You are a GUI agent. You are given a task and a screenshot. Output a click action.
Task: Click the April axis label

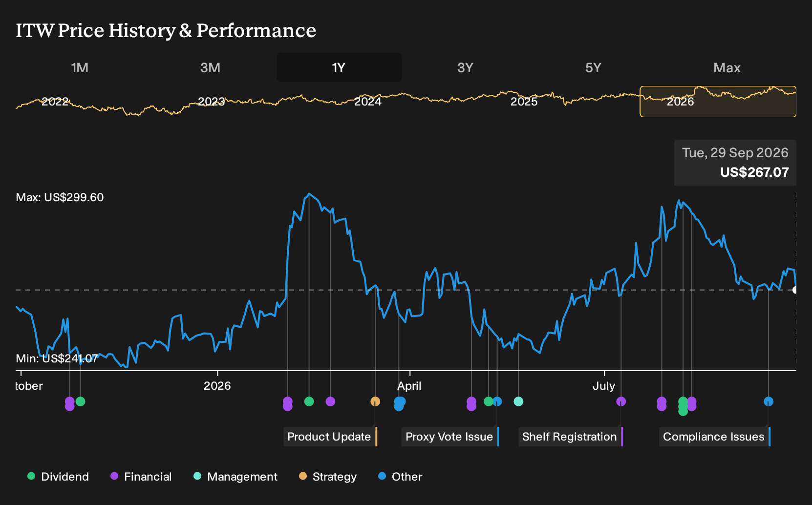(409, 386)
